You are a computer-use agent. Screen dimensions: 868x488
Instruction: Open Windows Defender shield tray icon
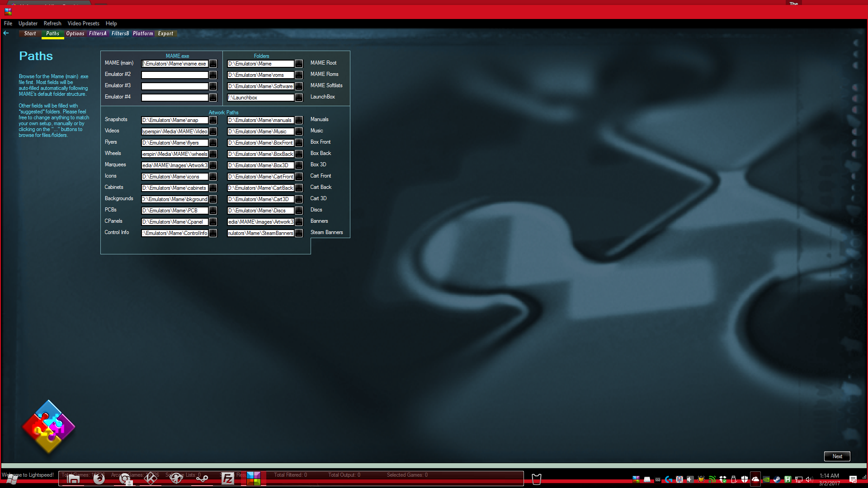(x=745, y=479)
